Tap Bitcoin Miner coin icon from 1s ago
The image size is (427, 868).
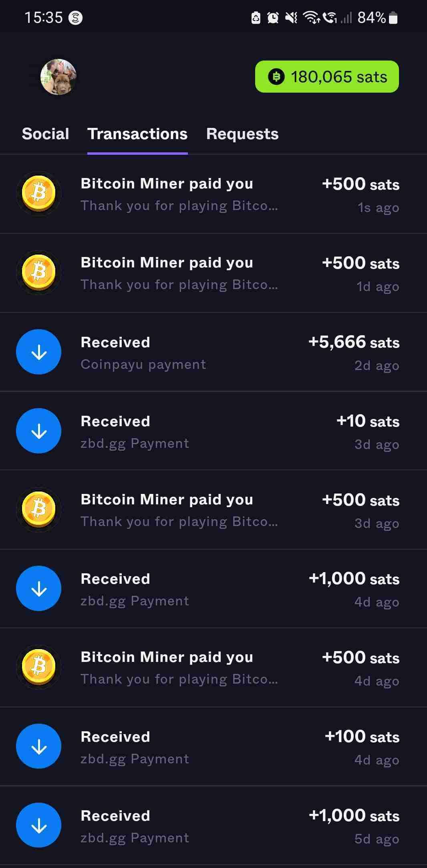[x=38, y=194]
